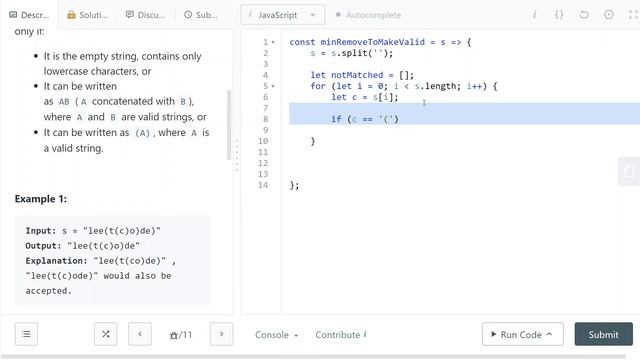Click the 'const minRemoveToMakeValid' line
Screen dimensions: 640x360
point(380,42)
